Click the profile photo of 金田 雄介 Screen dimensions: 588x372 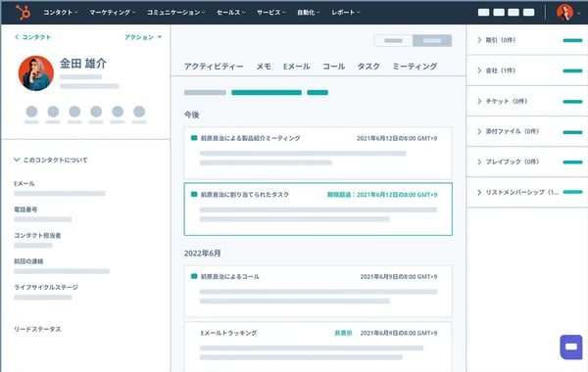(36, 73)
